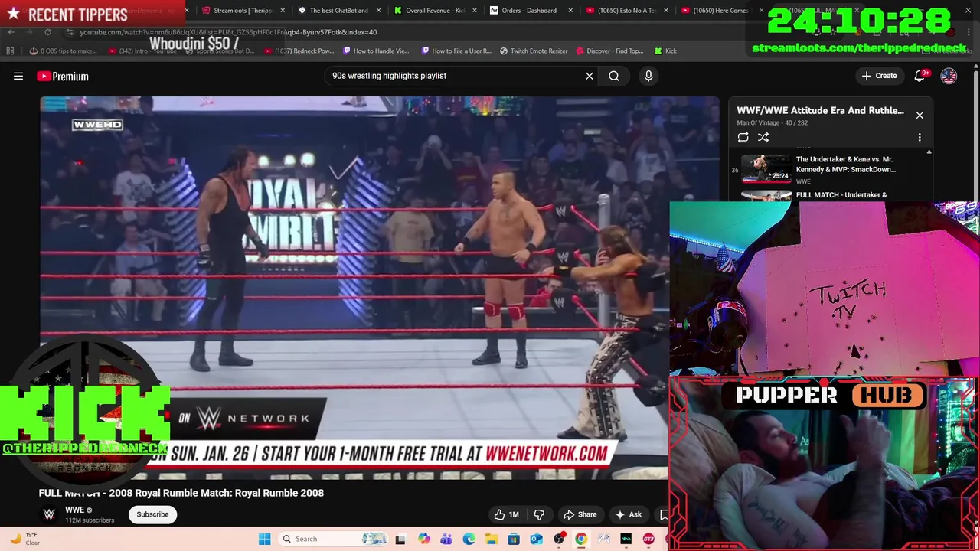Open the video title text

(x=181, y=493)
